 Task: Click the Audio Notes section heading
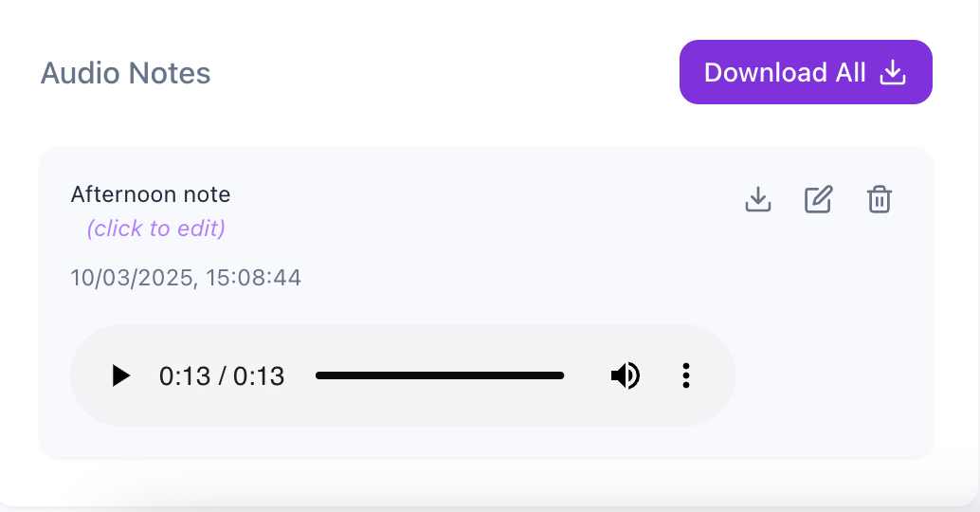126,73
